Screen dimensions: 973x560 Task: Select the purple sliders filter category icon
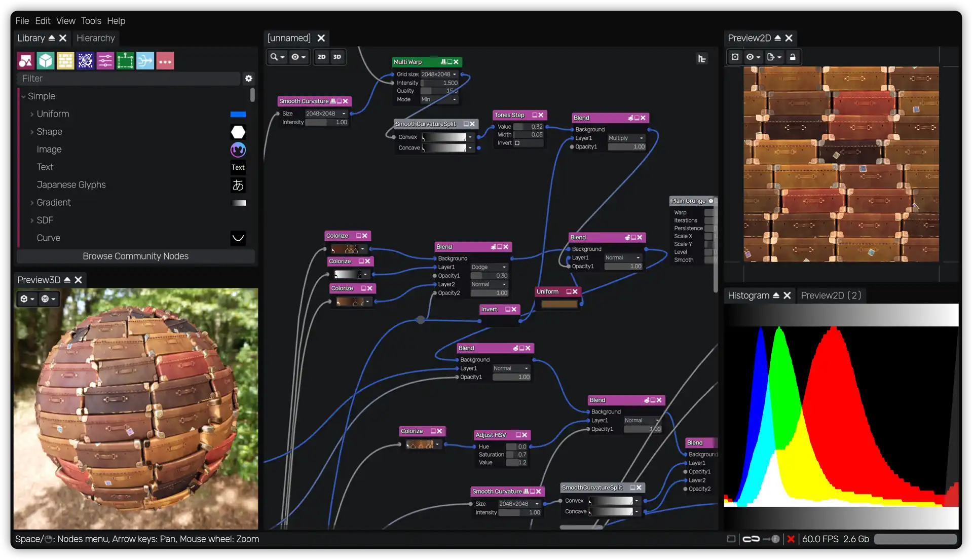(x=105, y=61)
